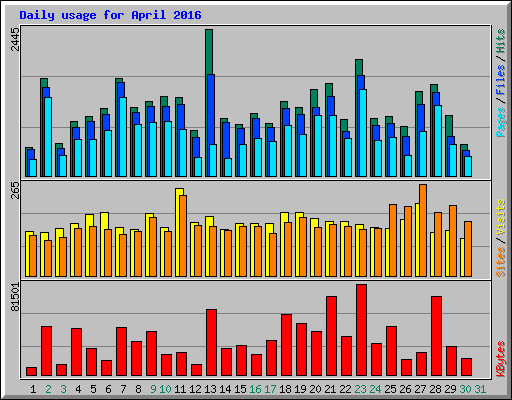Click day 11 on the x-axis
Image resolution: width=512 pixels, height=400 pixels.
point(180,389)
